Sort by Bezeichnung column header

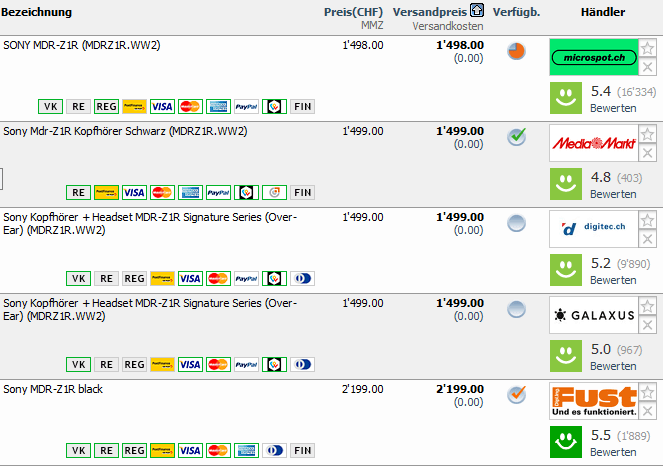tap(37, 12)
